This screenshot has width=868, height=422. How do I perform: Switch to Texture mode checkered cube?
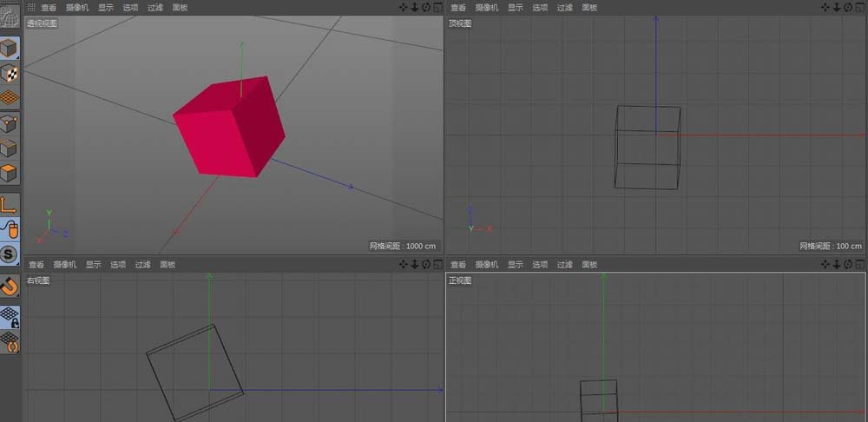(10, 72)
